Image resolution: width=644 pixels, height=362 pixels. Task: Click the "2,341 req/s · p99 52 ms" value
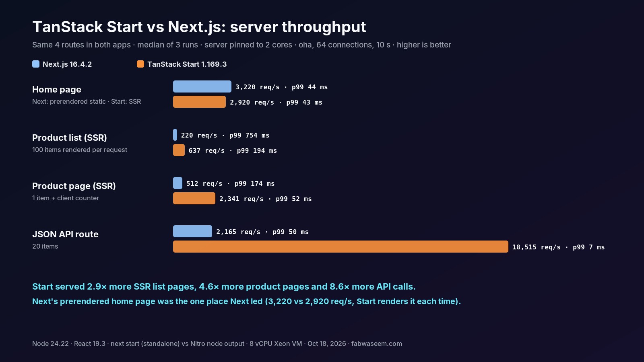click(x=266, y=199)
